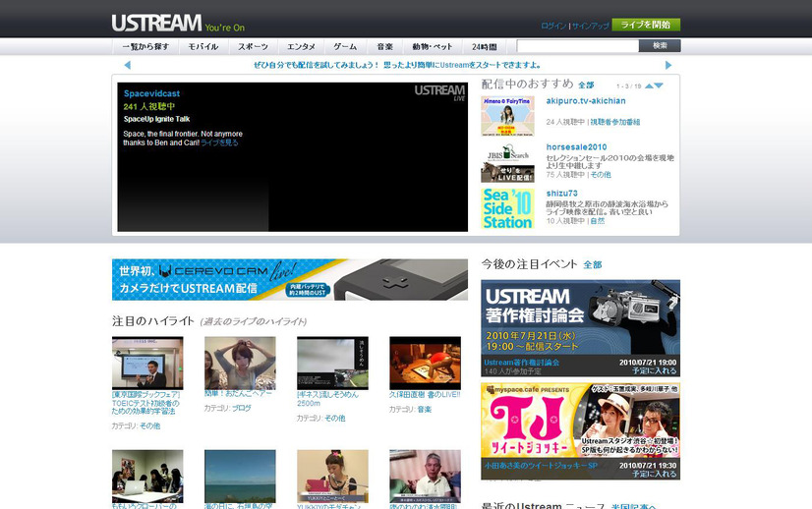Open the 久保田直樹 書のLIVE!! thumbnail

425,363
